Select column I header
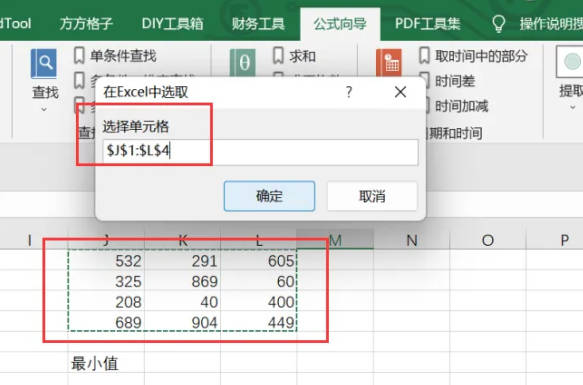583x385 pixels. point(30,241)
